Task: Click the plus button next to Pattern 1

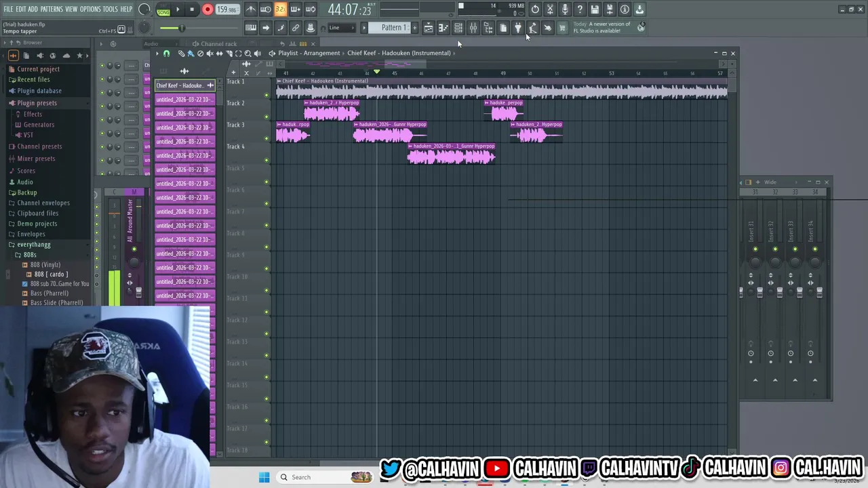Action: pos(414,28)
